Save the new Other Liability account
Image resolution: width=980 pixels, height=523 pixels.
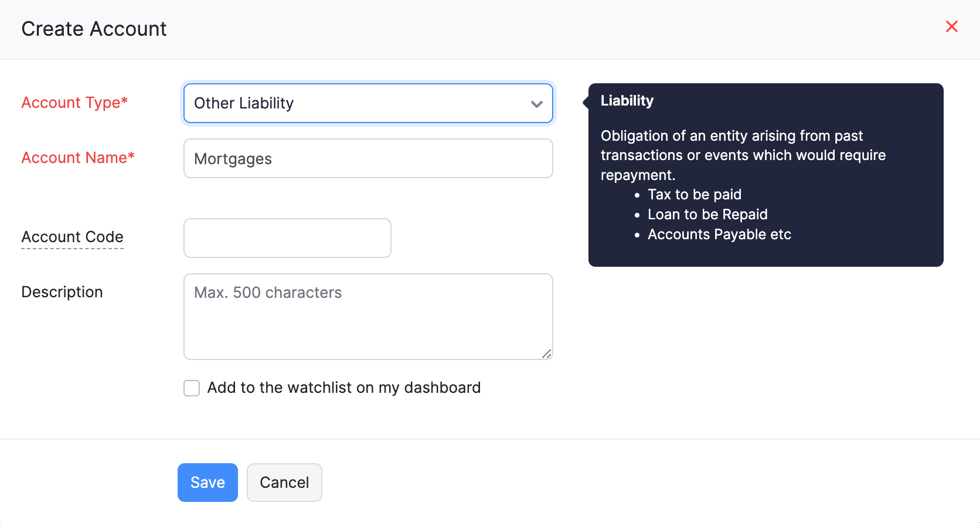207,482
